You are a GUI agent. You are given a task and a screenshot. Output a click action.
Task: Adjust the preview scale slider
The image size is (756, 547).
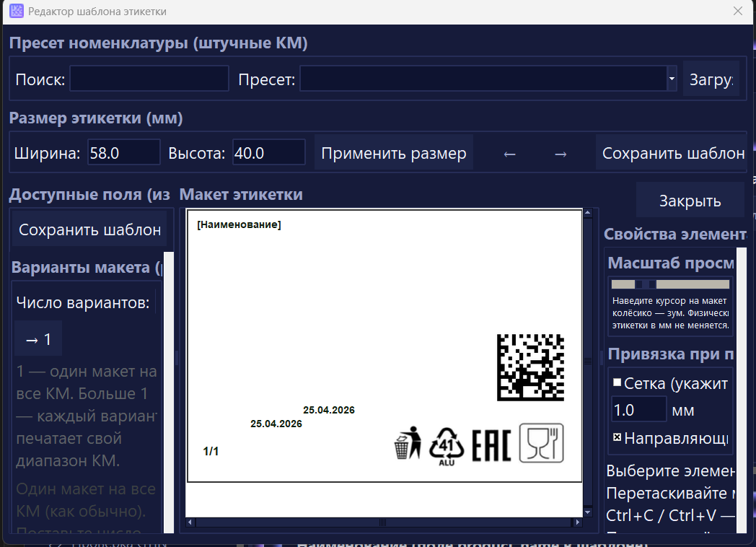click(x=670, y=284)
